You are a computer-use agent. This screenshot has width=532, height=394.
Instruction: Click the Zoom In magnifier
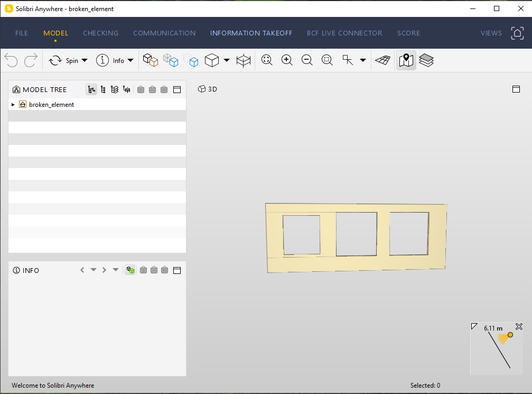(287, 60)
